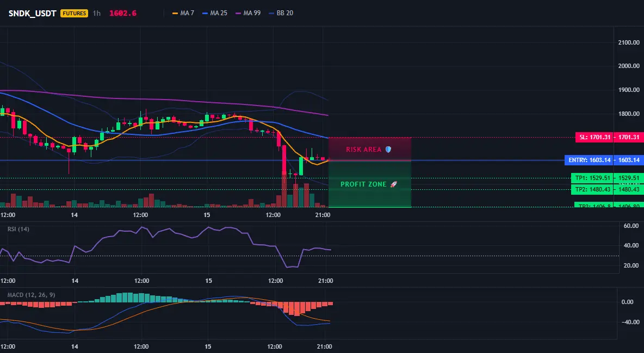Click 60.00 on the RSI axis
The height and width of the screenshot is (353, 644).
click(631, 226)
